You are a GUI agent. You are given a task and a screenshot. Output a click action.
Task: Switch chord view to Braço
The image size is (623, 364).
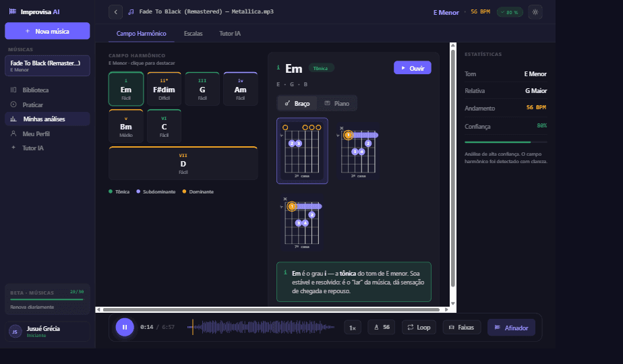click(297, 103)
